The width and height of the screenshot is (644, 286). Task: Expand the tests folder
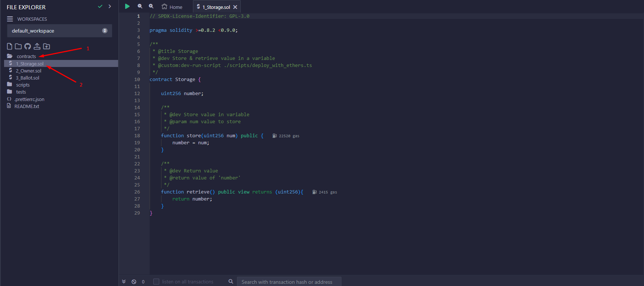click(x=21, y=92)
